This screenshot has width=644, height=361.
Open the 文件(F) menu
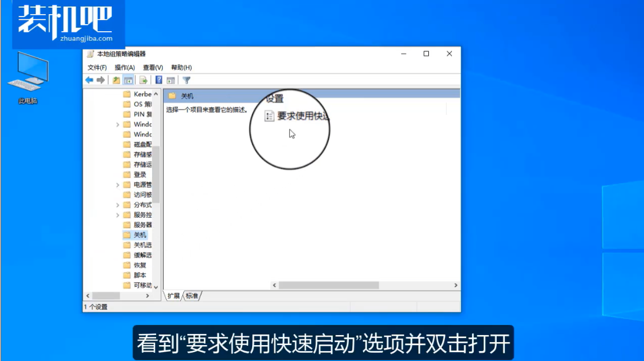point(97,68)
